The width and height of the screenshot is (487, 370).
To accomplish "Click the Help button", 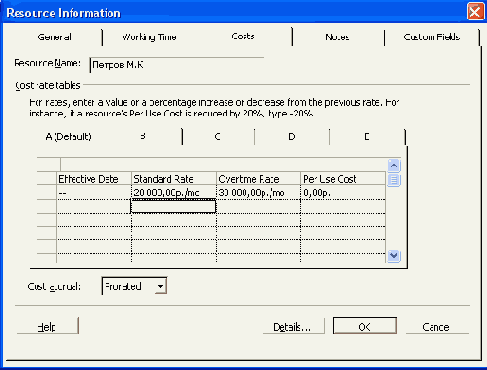I will 47,327.
